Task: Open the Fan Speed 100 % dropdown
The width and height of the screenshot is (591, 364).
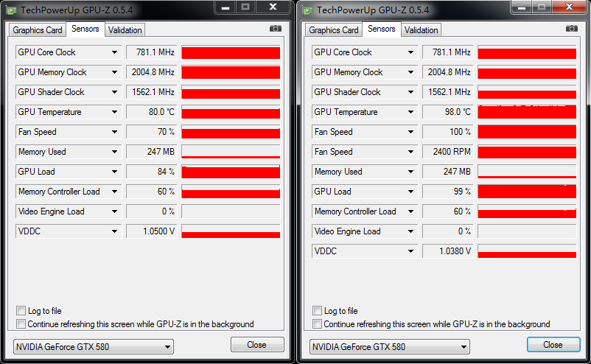Action: pos(411,132)
